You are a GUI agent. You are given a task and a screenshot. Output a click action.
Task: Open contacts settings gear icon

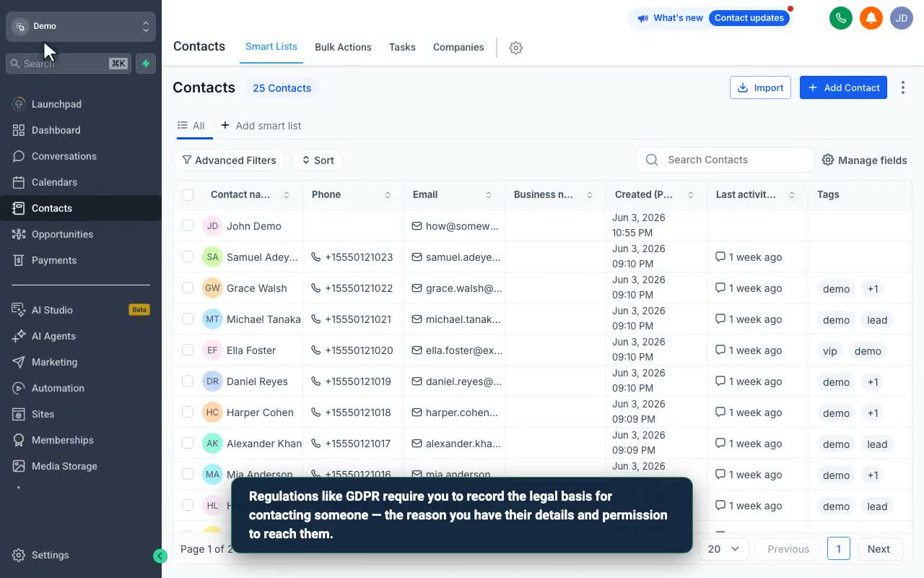tap(515, 48)
